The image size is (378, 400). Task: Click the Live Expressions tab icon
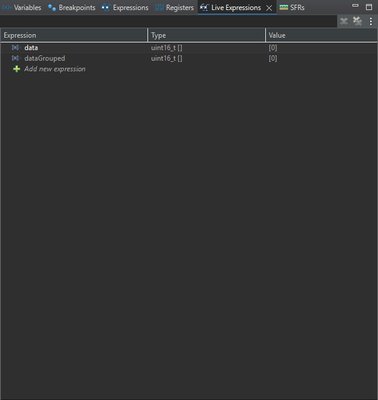point(204,7)
